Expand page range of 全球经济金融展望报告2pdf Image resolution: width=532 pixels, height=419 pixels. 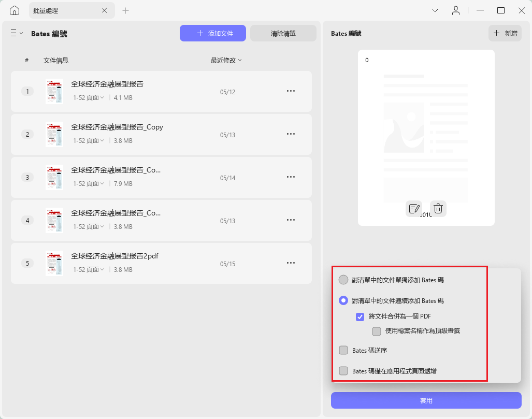pyautogui.click(x=89, y=269)
